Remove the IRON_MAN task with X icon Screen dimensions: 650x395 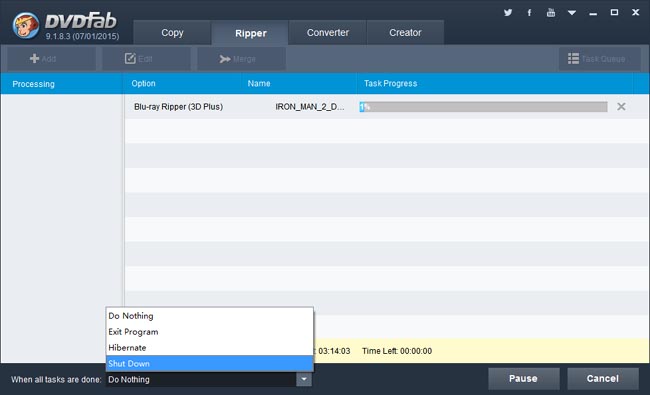(x=621, y=107)
